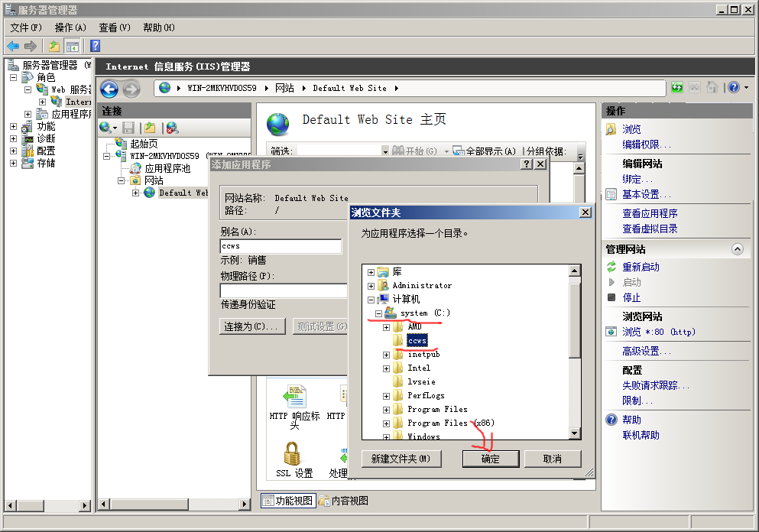
Task: Click the HTTP 响应标头 feature icon
Action: point(294,397)
